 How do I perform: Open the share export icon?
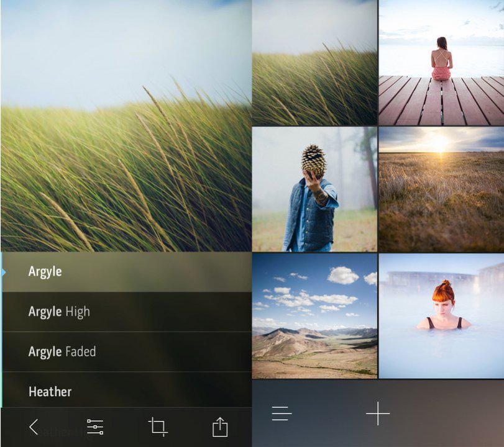point(221,427)
